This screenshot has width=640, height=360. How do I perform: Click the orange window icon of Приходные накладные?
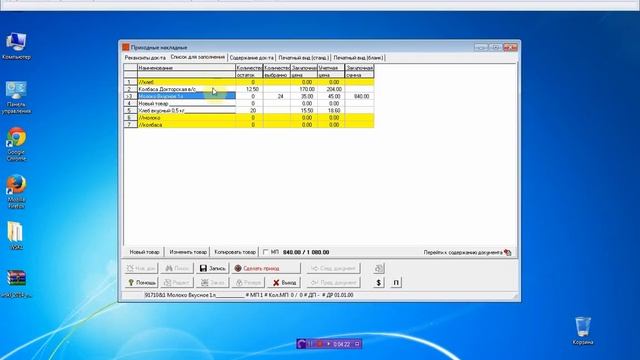(126, 47)
